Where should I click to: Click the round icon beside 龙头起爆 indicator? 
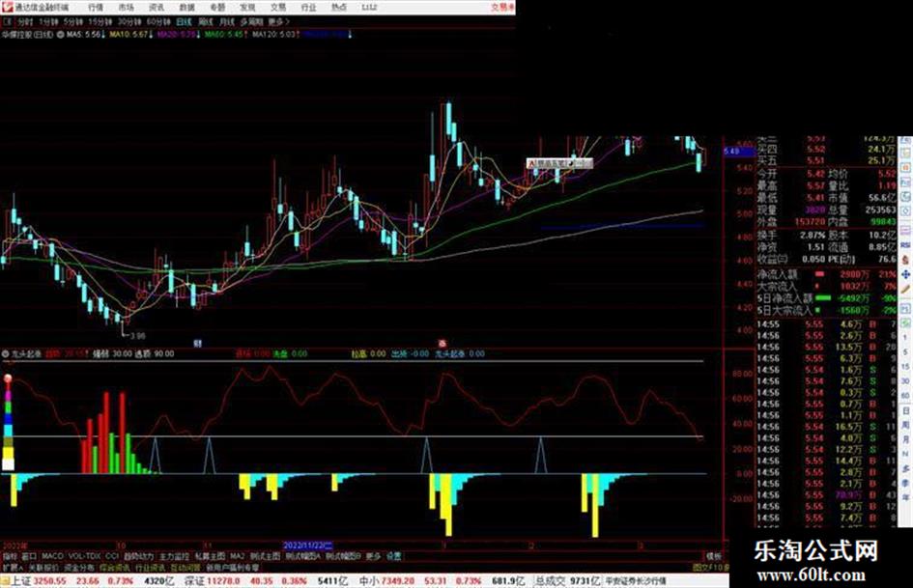[5, 353]
